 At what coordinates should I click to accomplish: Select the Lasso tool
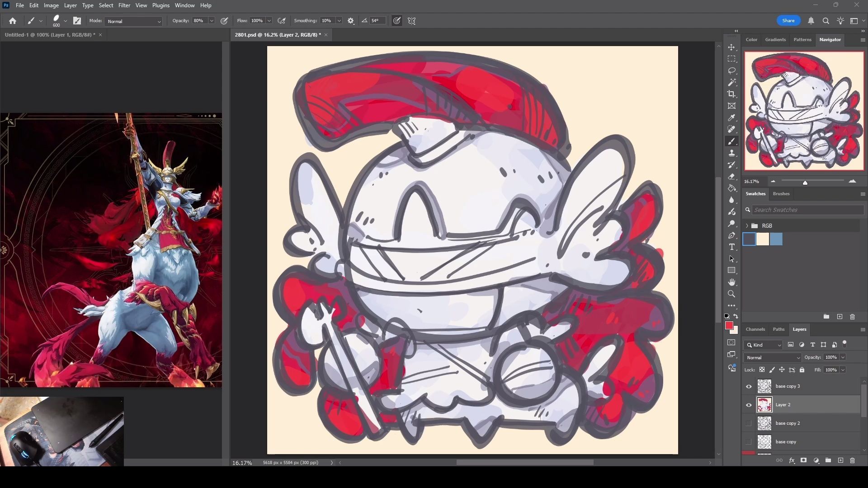click(x=731, y=71)
